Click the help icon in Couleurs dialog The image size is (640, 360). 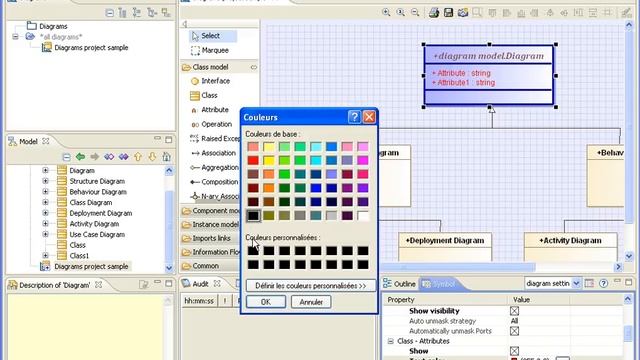click(354, 117)
